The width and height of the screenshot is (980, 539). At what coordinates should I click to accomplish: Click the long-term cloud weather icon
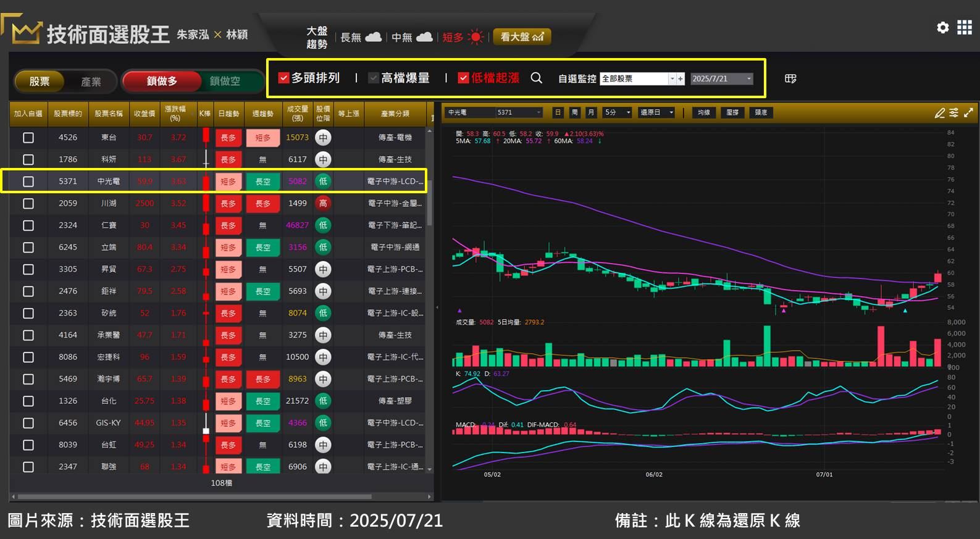click(374, 37)
